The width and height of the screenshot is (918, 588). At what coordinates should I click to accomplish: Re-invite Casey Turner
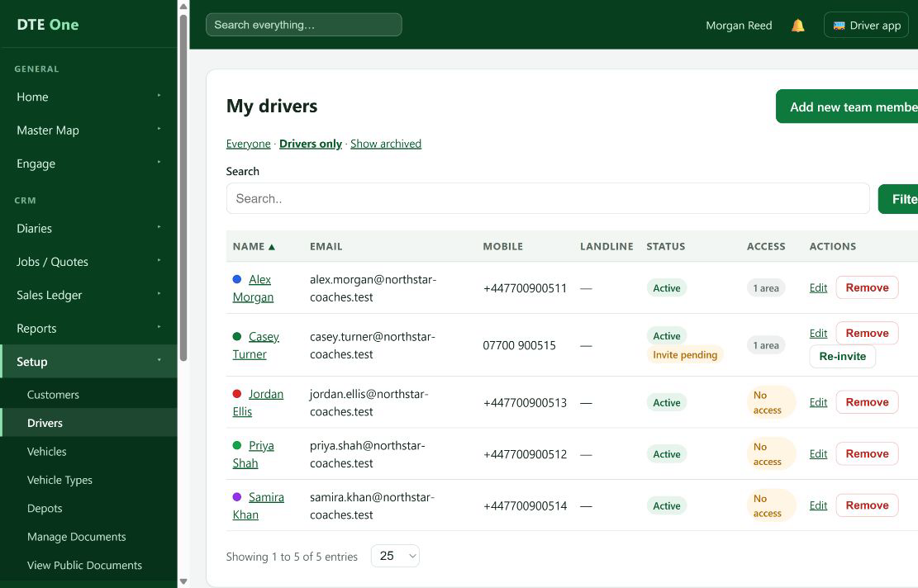[842, 356]
